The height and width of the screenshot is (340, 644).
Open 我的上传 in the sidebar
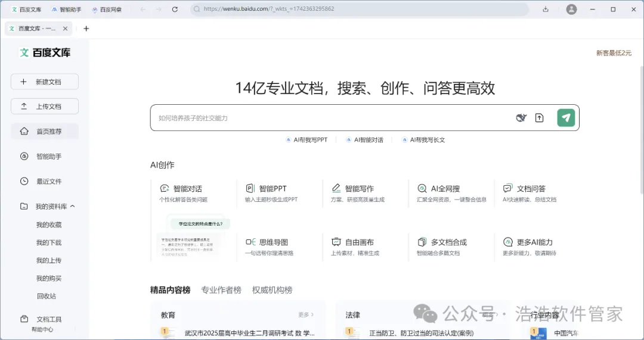tap(48, 260)
